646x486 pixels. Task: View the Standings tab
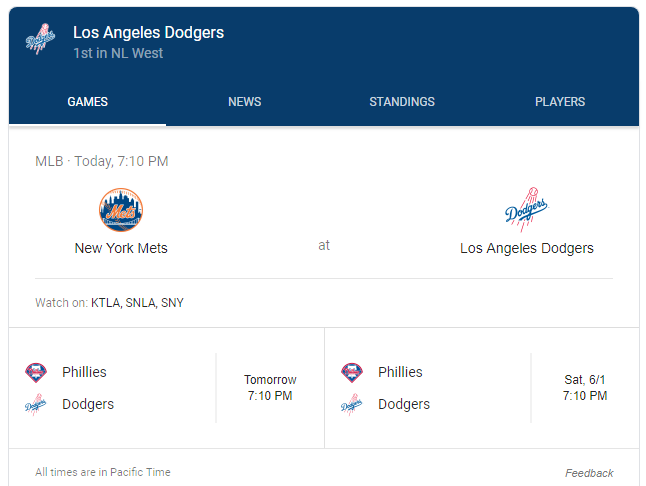(402, 102)
